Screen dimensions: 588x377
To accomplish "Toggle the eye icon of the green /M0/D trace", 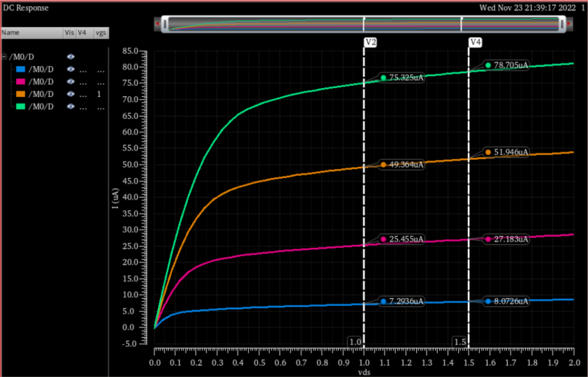I will point(71,106).
